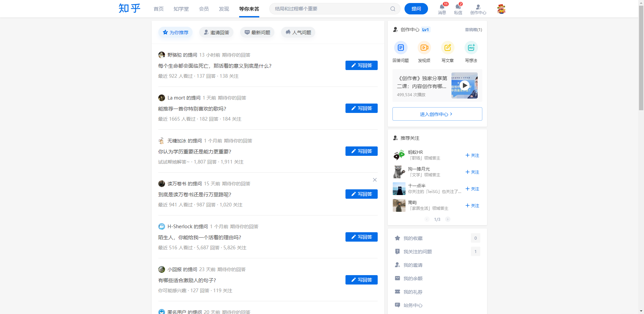Image resolution: width=644 pixels, height=314 pixels.
Task: Play the 《创作者》 video thumbnail
Action: pyautogui.click(x=465, y=85)
